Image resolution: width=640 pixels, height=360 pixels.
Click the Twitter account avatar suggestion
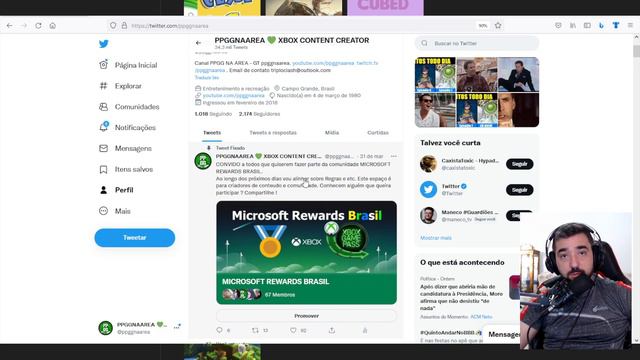pos(428,189)
